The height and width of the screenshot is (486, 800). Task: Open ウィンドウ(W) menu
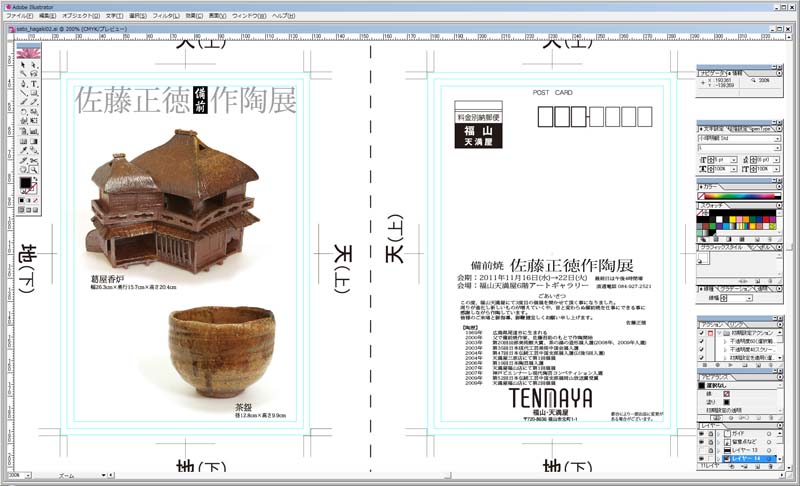coord(249,16)
